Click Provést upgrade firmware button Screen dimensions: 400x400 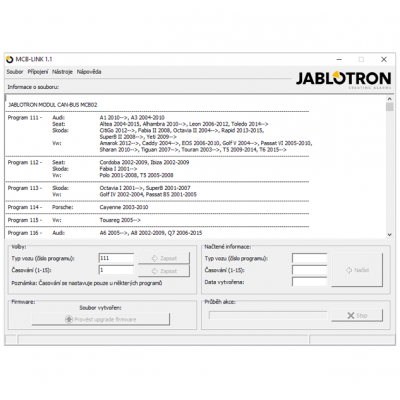click(x=101, y=319)
